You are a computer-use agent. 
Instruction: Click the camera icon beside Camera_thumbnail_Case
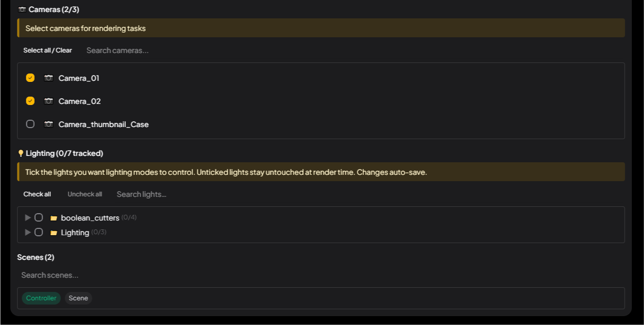(x=49, y=124)
